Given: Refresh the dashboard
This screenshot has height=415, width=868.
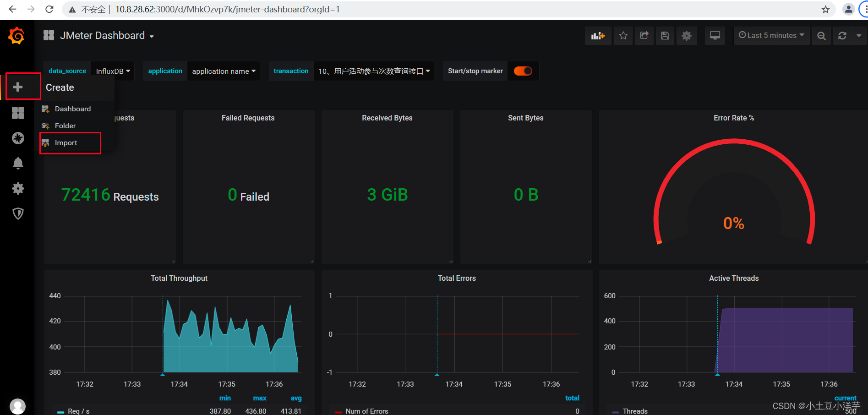Looking at the screenshot, I should click(842, 36).
